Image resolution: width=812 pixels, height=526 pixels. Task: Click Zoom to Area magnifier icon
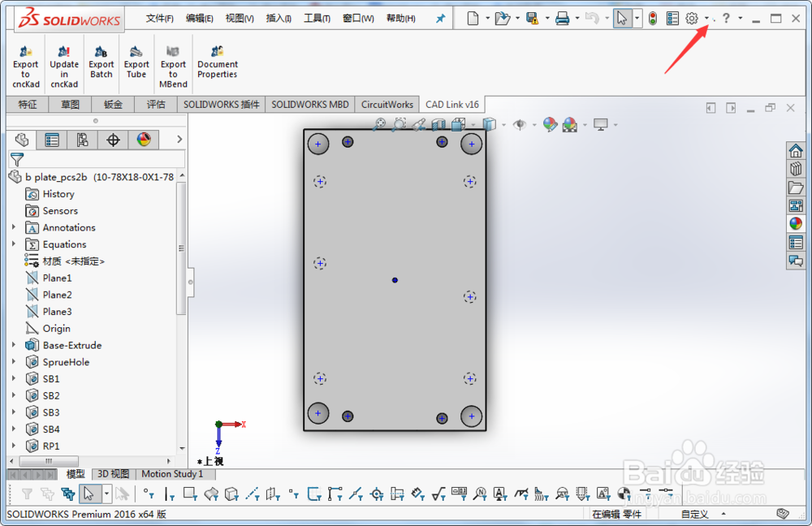click(400, 123)
